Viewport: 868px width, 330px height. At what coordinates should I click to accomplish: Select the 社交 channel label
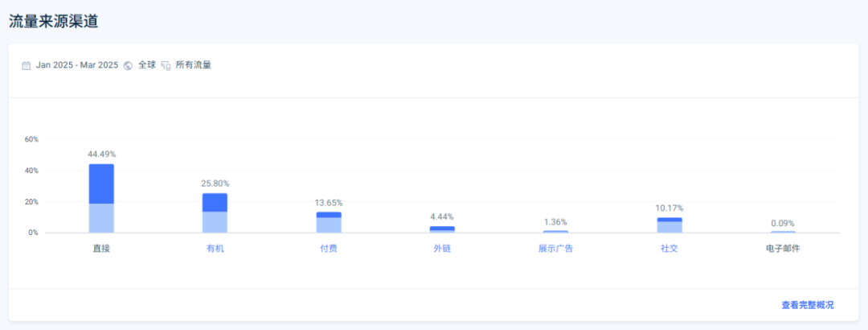pyautogui.click(x=669, y=249)
